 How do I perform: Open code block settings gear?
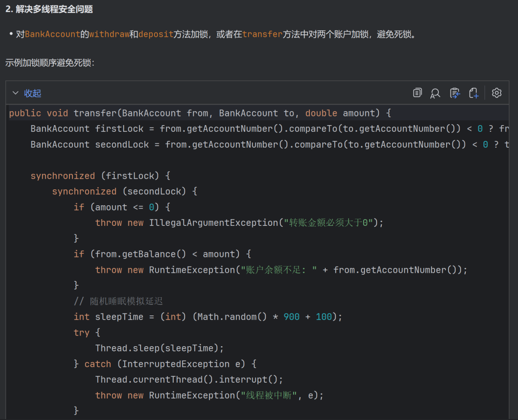tap(496, 93)
